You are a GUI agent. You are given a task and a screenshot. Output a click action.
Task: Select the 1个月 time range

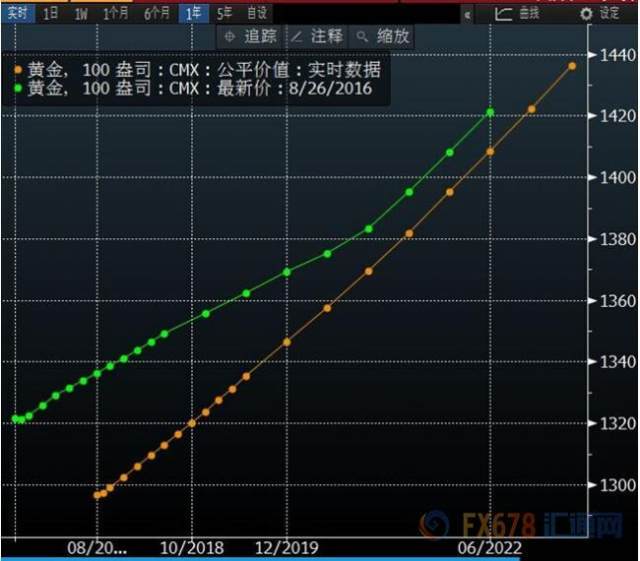pos(116,14)
